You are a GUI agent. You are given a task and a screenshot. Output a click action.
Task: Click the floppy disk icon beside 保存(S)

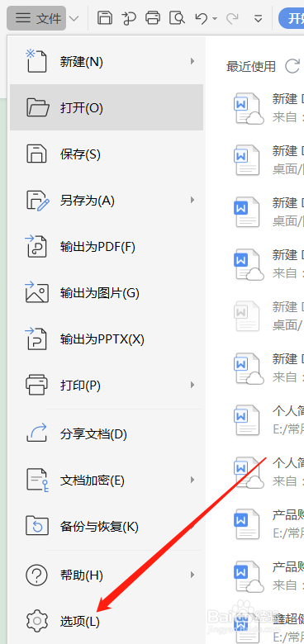[x=36, y=154]
